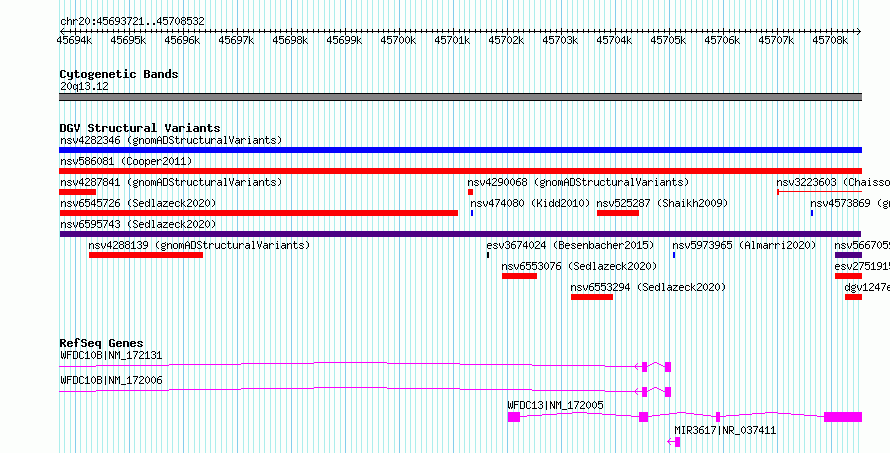This screenshot has width=890, height=453.
Task: Click the RefSeq Genes track title
Action: (x=102, y=343)
